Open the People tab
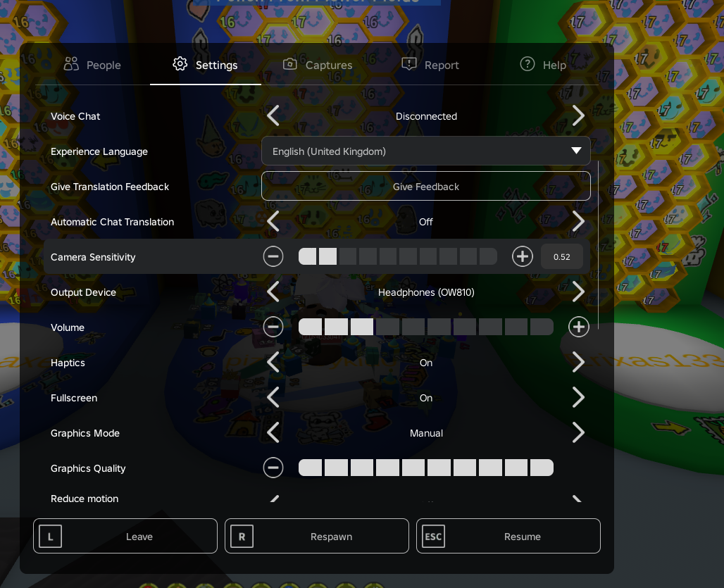The height and width of the screenshot is (588, 724). coord(92,65)
